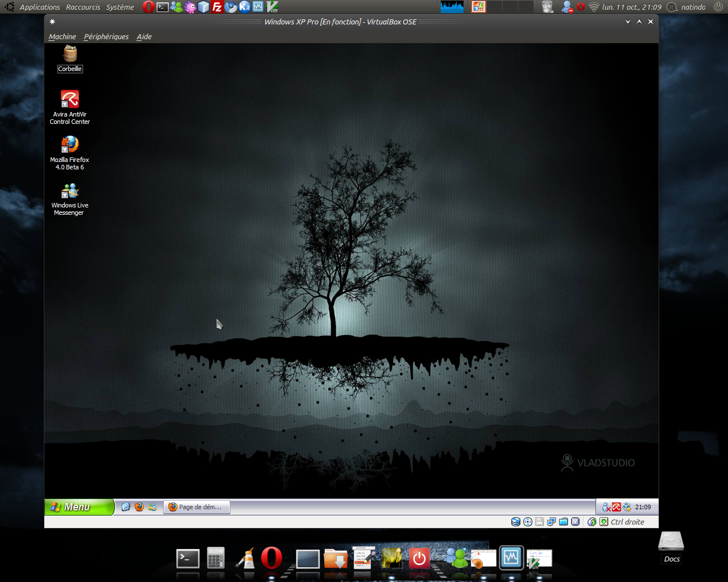Open the Applications menu in GNOME panel
Screen dimensions: 728x582
(x=39, y=7)
